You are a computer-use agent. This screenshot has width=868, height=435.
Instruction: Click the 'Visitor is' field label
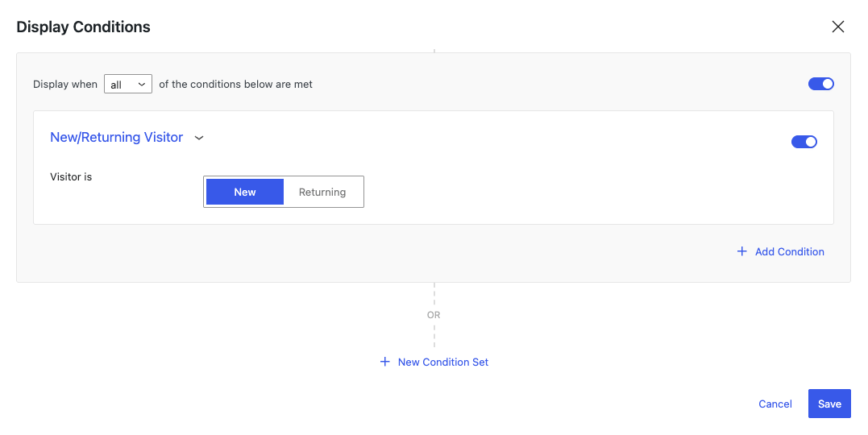coord(71,177)
